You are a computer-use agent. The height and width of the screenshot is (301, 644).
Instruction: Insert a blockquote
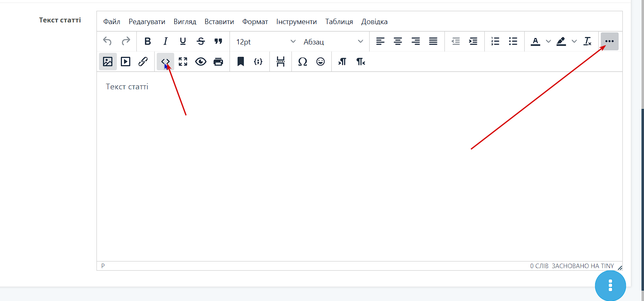pos(218,41)
